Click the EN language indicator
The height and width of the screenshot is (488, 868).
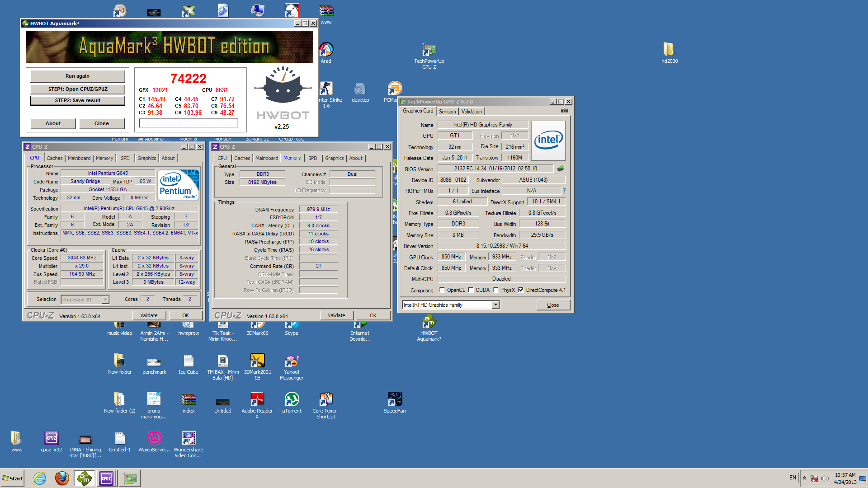[793, 478]
